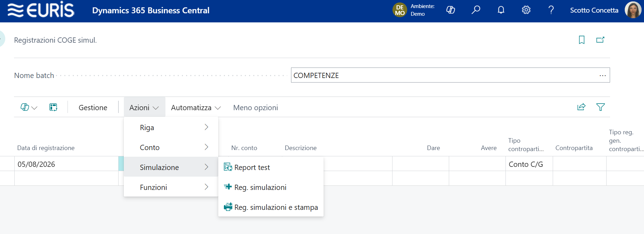Expand the Funzioni submenu
644x234 pixels.
coord(171,187)
